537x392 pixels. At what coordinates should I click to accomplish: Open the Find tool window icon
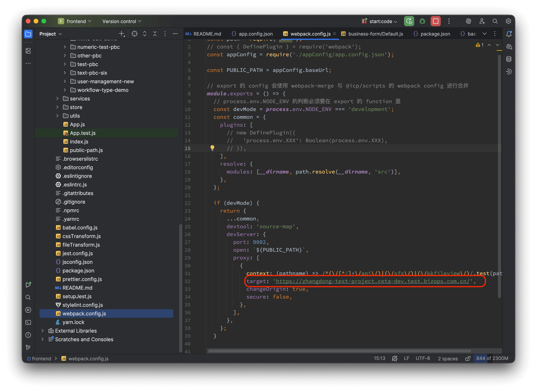(x=28, y=297)
